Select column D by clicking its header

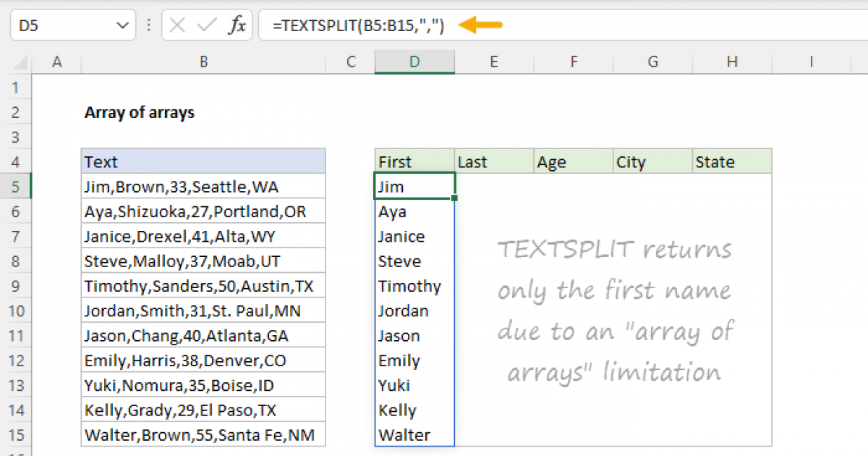[414, 62]
